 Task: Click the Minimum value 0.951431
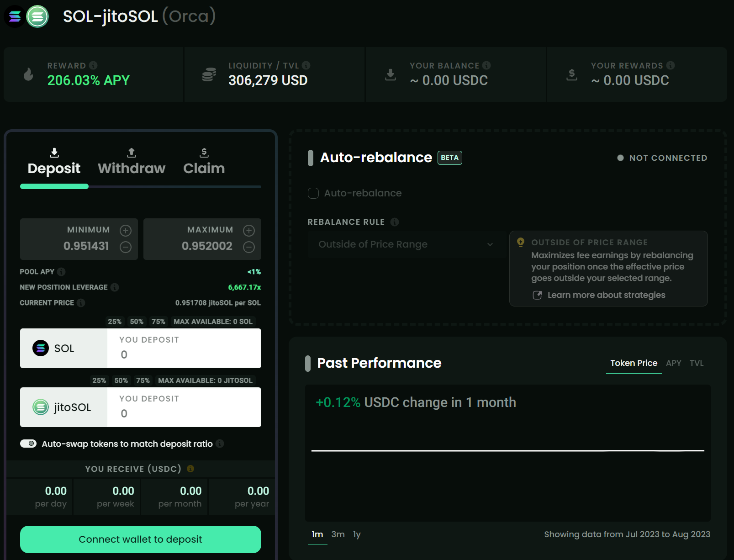pos(86,246)
